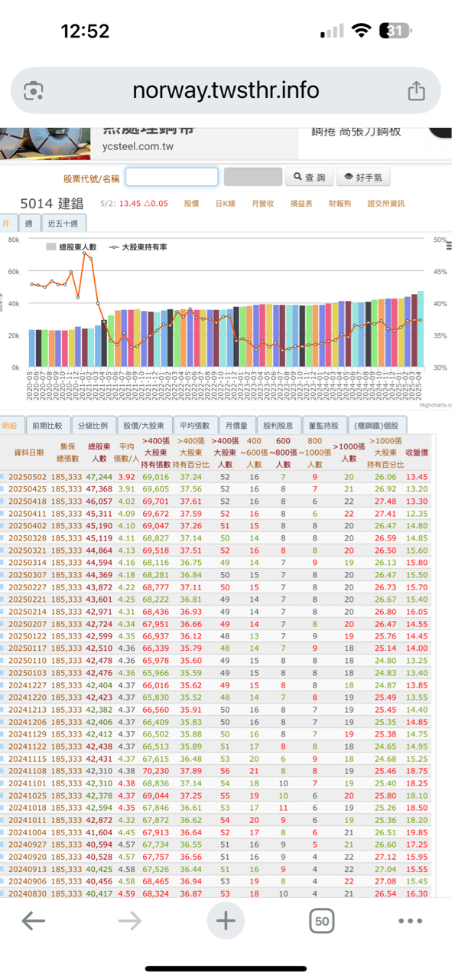Select the (櫃鋼鐵)個股 table tab
Viewport: 452px width, 980px height.
click(x=378, y=426)
